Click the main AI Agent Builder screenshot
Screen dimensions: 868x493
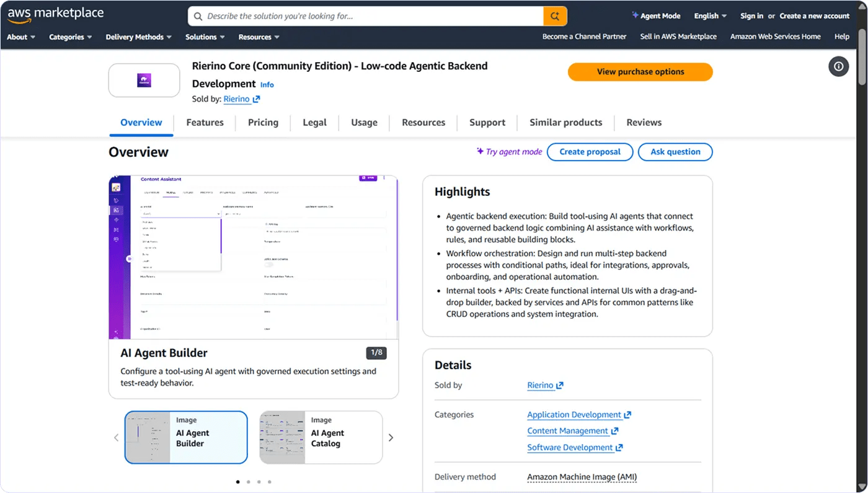[254, 257]
